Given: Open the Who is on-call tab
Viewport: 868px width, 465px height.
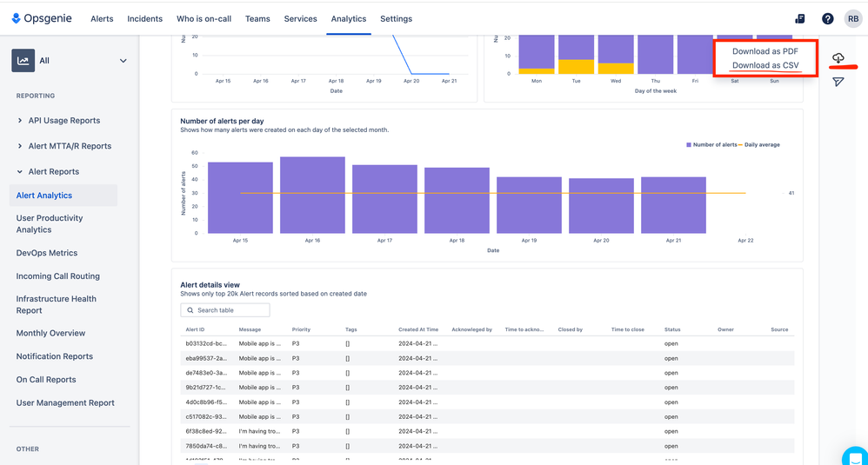Looking at the screenshot, I should 204,19.
